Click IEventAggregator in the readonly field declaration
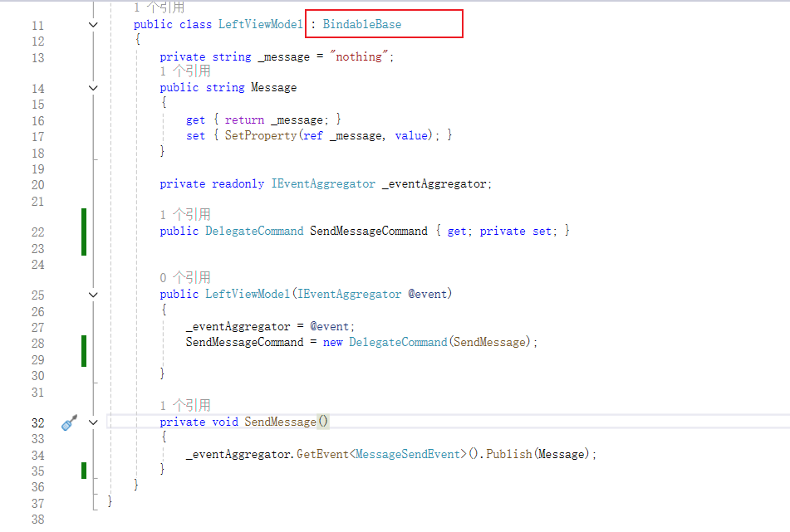 click(323, 183)
